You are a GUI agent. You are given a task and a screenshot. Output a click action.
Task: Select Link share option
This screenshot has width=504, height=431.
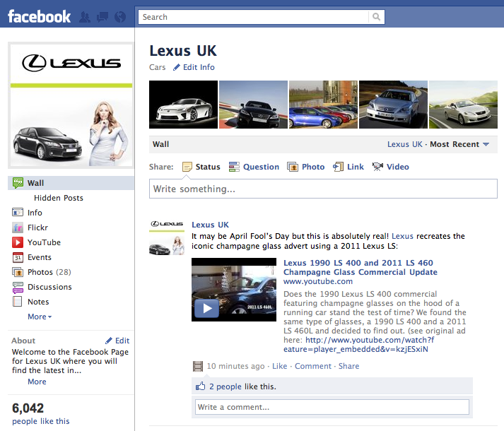[x=355, y=167]
